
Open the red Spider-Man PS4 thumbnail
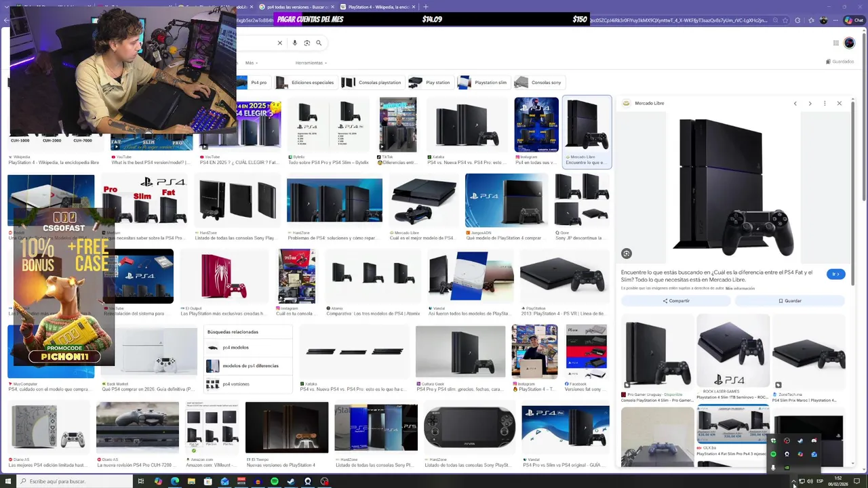pyautogui.click(x=224, y=277)
